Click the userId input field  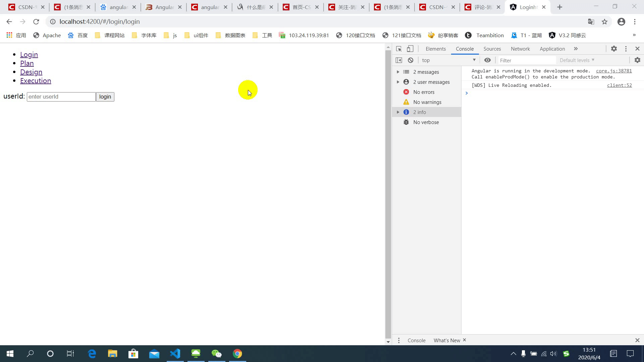point(61,97)
